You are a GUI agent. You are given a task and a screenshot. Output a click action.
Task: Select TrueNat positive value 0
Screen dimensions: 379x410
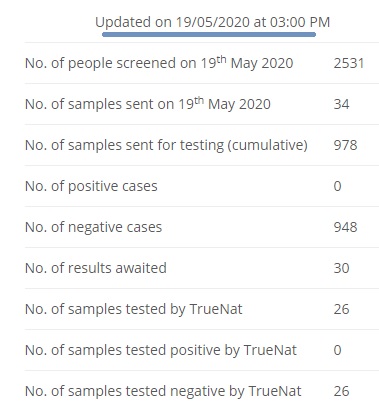338,350
